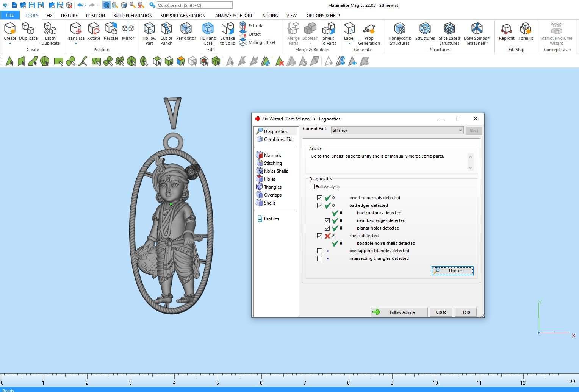This screenshot has width=579, height=392.
Task: Uncheck the inverted normals detected checkbox
Action: [320, 198]
